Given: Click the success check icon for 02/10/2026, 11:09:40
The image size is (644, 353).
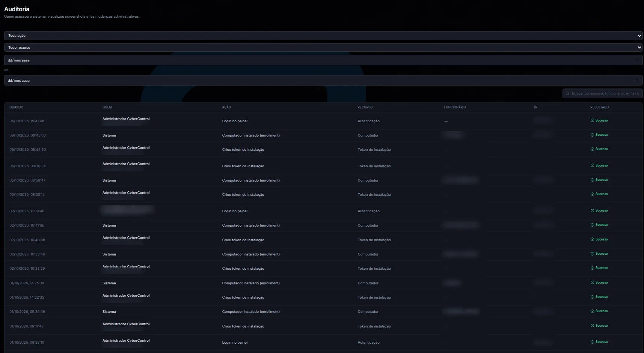Looking at the screenshot, I should coord(592,210).
